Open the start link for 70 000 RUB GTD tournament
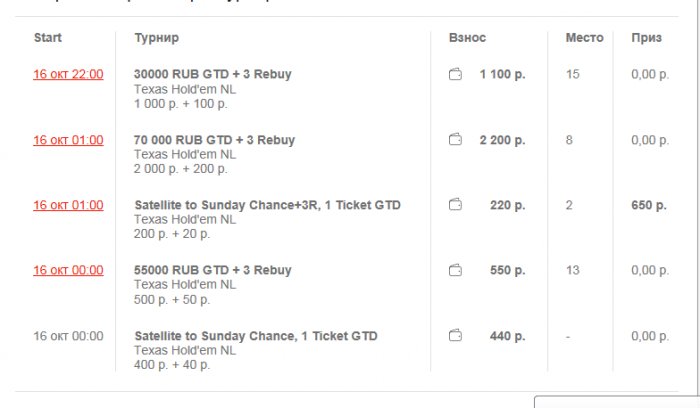The image size is (700, 408). 68,140
